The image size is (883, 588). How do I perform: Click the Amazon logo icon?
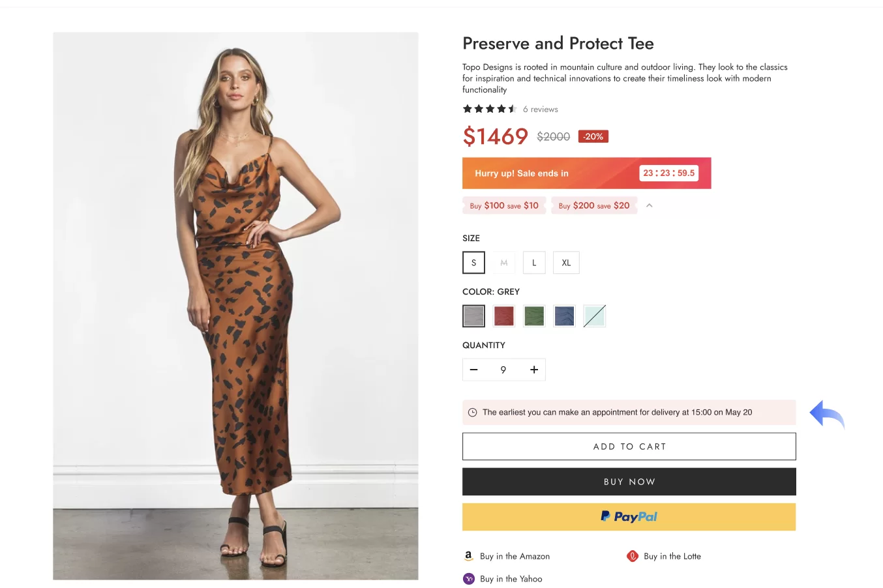tap(468, 556)
